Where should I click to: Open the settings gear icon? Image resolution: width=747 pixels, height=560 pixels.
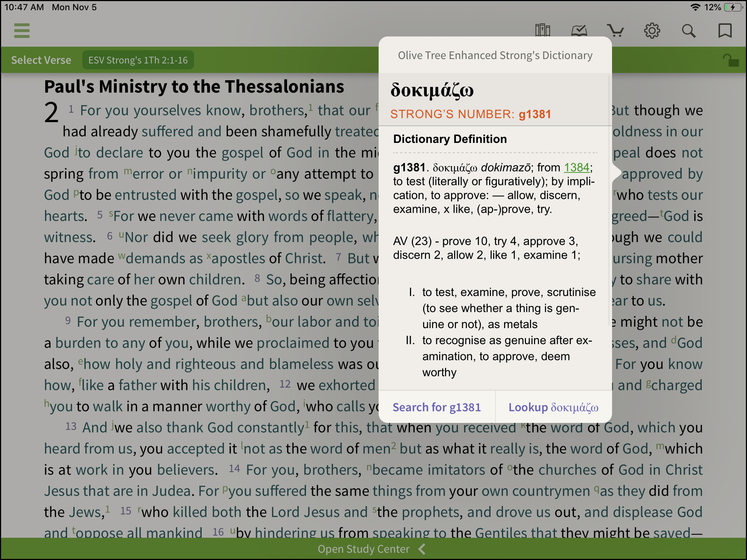tap(652, 31)
